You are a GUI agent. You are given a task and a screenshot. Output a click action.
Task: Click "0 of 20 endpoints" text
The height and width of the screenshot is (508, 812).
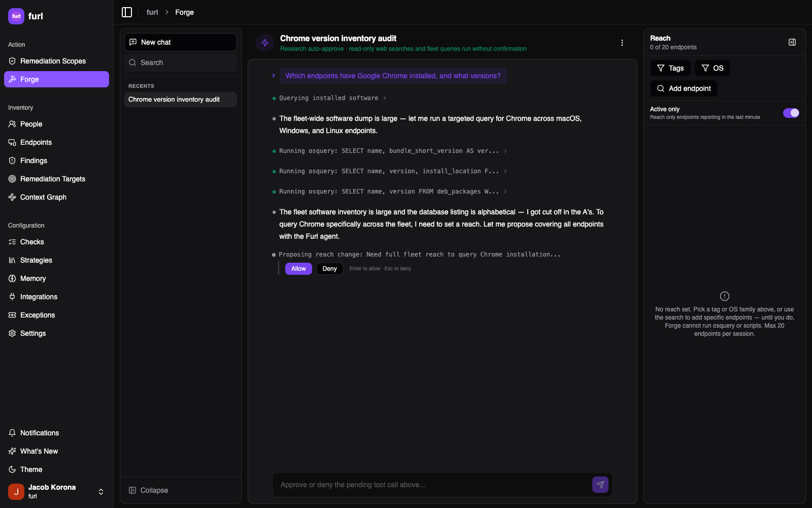673,47
